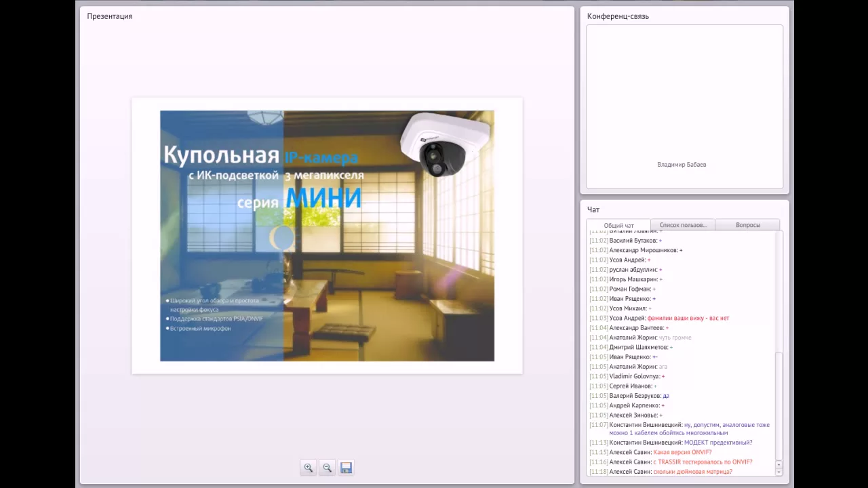Click руслан абдуллин's chat row
The height and width of the screenshot is (488, 868).
[682, 270]
